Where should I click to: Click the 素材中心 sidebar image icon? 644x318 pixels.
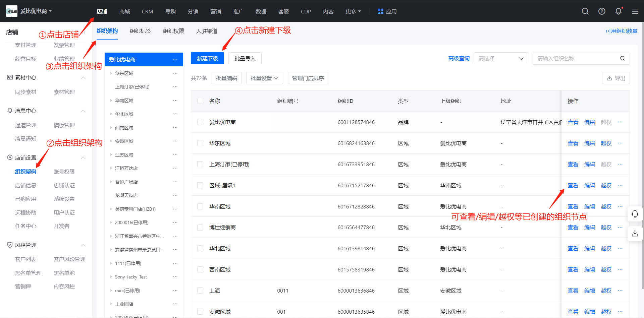tap(10, 77)
